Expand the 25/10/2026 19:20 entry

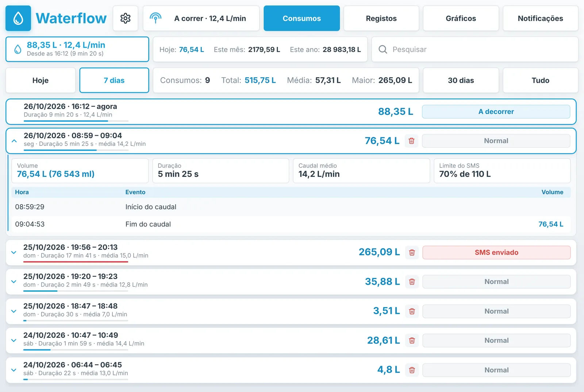pyautogui.click(x=14, y=282)
